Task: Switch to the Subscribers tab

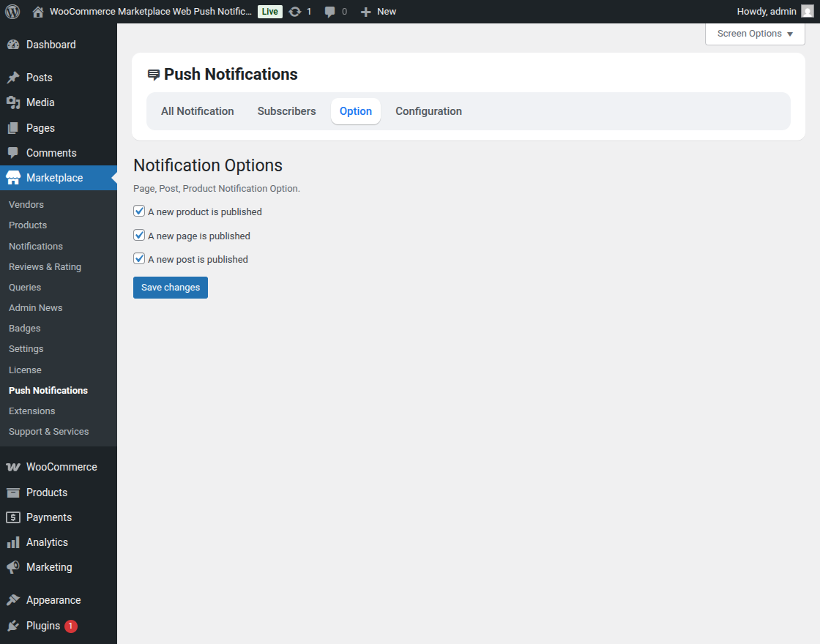Action: tap(286, 111)
